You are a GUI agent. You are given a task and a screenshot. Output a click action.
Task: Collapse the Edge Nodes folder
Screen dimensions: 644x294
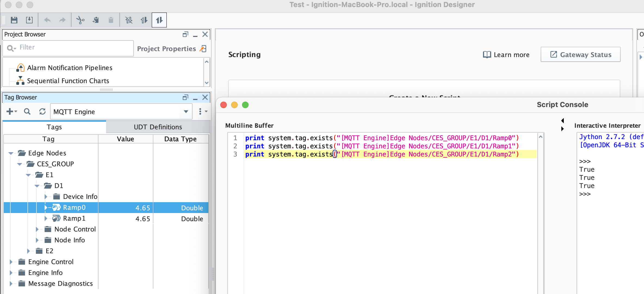click(x=11, y=153)
